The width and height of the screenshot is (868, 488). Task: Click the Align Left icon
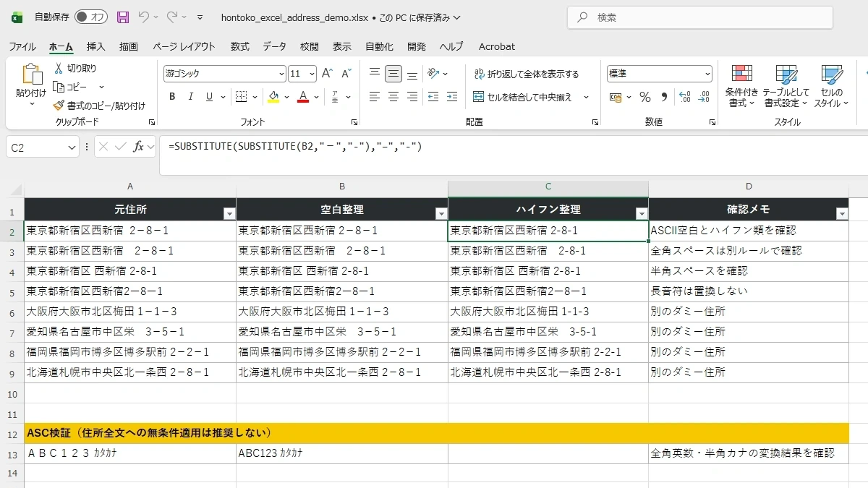click(374, 97)
